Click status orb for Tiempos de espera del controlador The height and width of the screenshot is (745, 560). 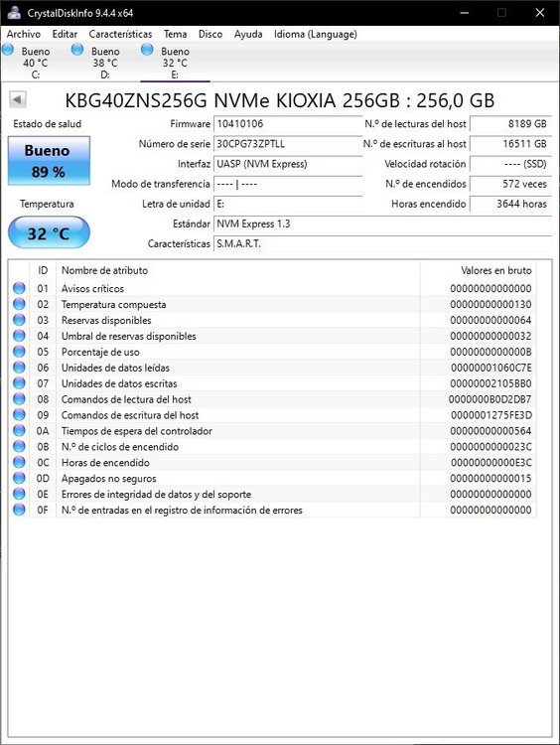19,430
